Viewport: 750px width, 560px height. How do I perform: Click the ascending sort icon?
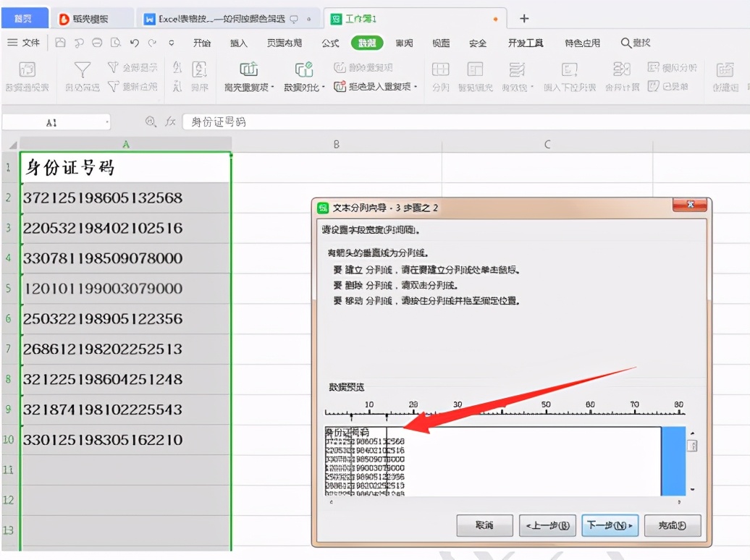[177, 67]
